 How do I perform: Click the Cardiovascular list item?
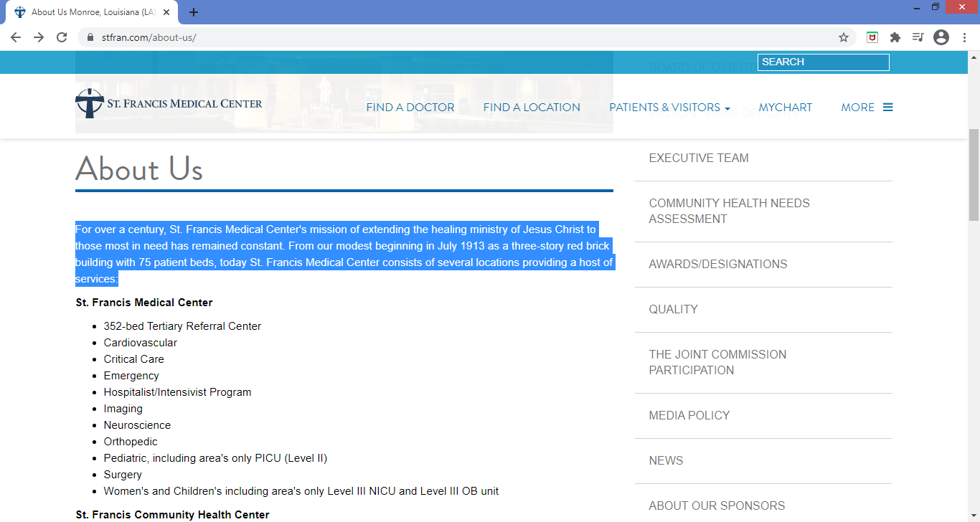(140, 343)
